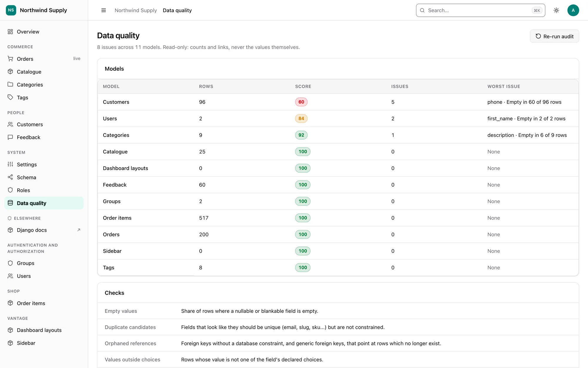Focus the Search input field

tap(480, 10)
